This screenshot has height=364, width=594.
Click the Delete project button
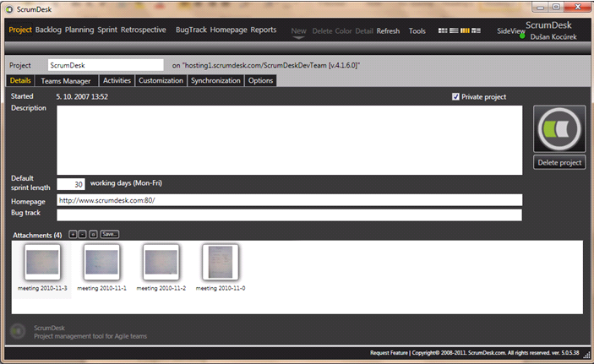point(559,162)
